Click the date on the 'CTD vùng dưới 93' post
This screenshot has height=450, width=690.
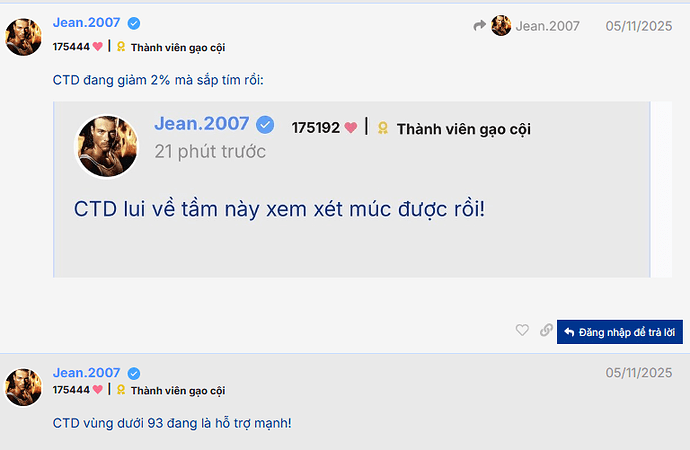[x=638, y=373]
